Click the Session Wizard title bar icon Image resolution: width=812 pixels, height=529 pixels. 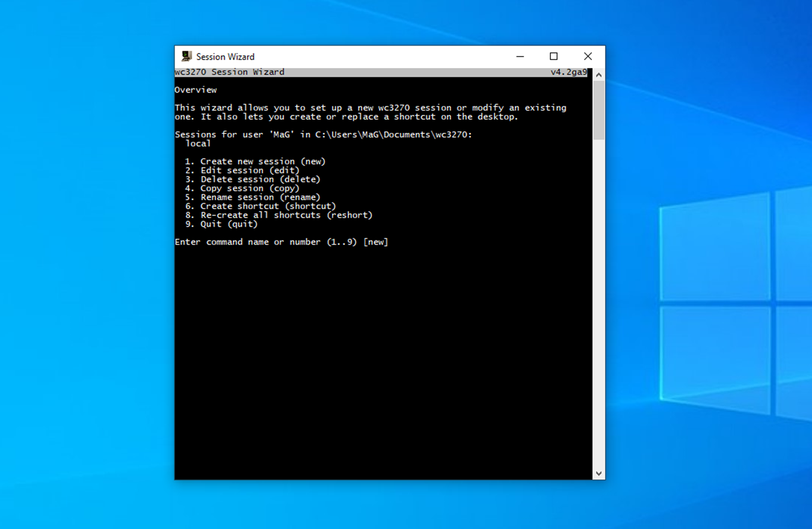coord(186,57)
